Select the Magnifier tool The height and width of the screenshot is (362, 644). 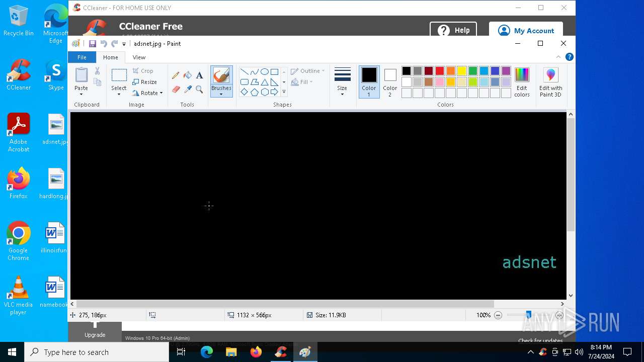click(199, 89)
